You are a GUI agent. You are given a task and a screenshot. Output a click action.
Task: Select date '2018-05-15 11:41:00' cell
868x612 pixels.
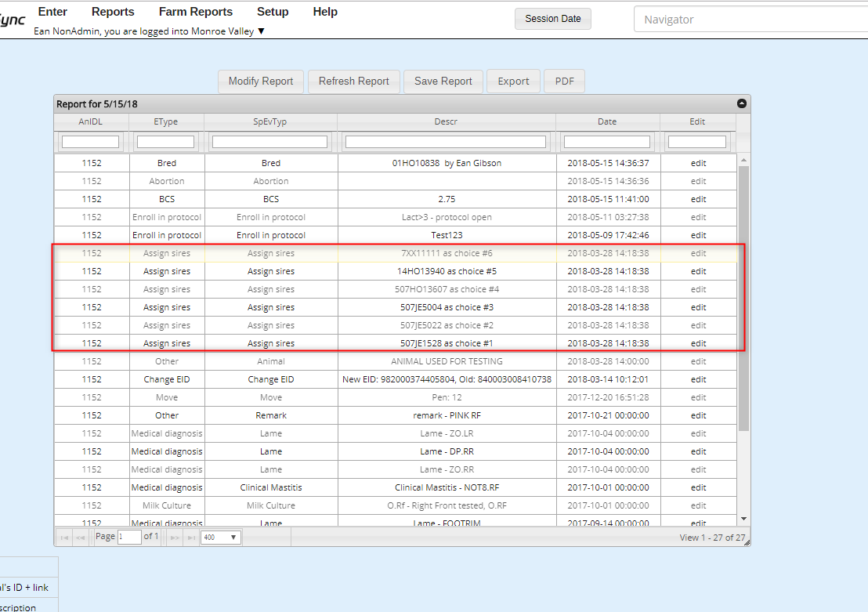pyautogui.click(x=608, y=199)
